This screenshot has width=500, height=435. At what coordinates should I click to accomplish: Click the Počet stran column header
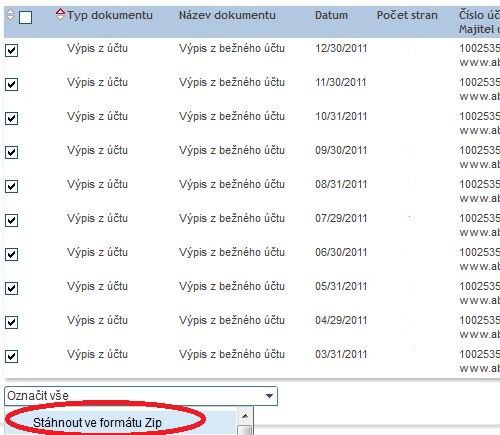click(407, 15)
